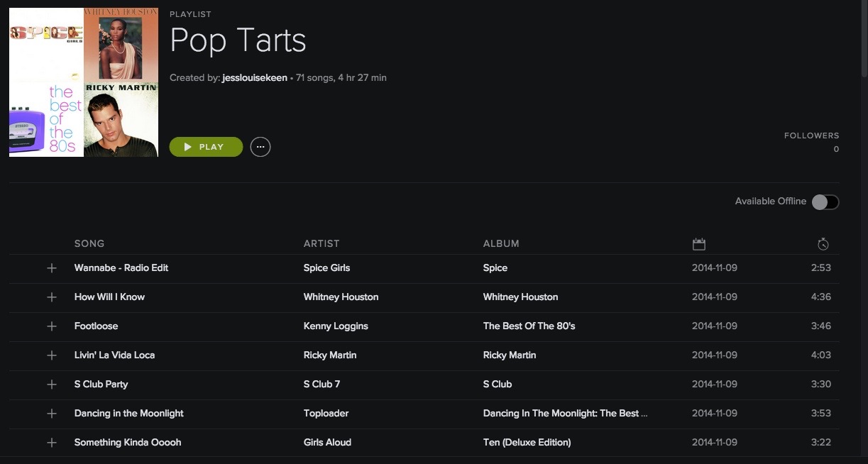868x464 pixels.
Task: Open The Best Of The 80's album link
Action: point(529,326)
